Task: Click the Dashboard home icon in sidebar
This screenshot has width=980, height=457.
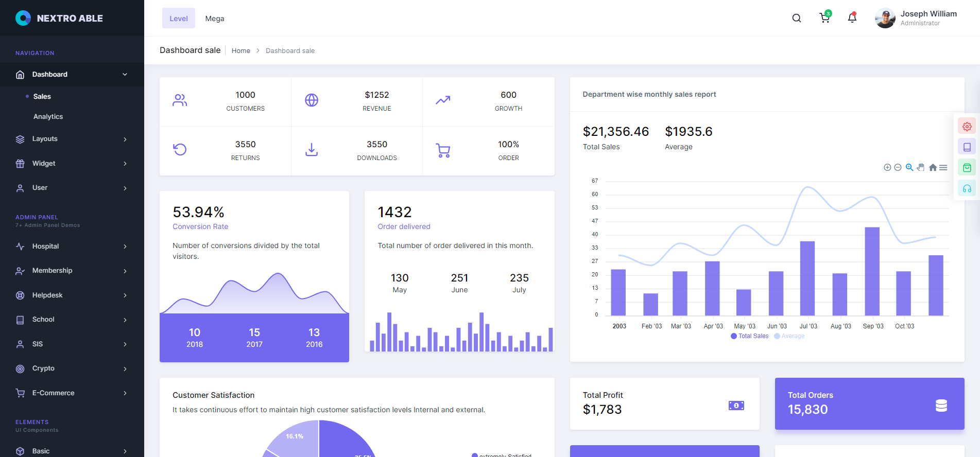Action: coord(20,75)
